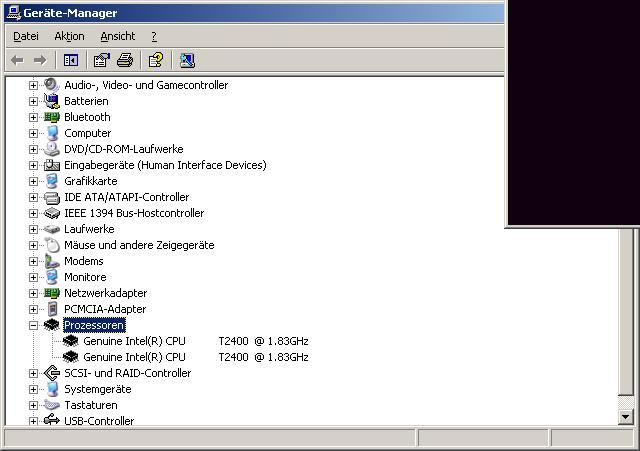Click the scan for hardware changes icon
640x451 pixels.
click(187, 60)
